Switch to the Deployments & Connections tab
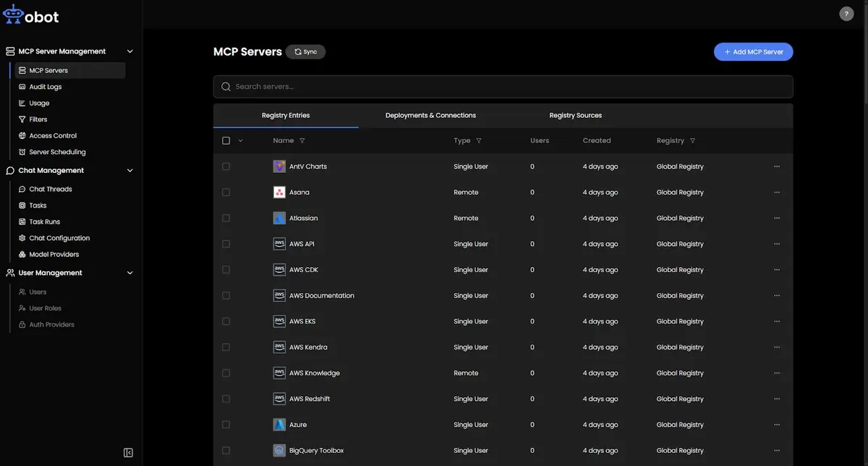Image resolution: width=868 pixels, height=466 pixels. tap(431, 114)
